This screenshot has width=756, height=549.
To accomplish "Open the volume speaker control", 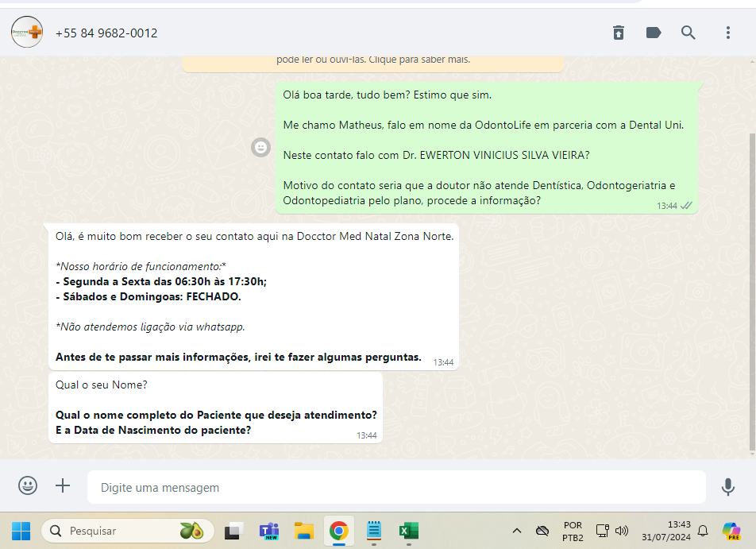I will [x=622, y=531].
